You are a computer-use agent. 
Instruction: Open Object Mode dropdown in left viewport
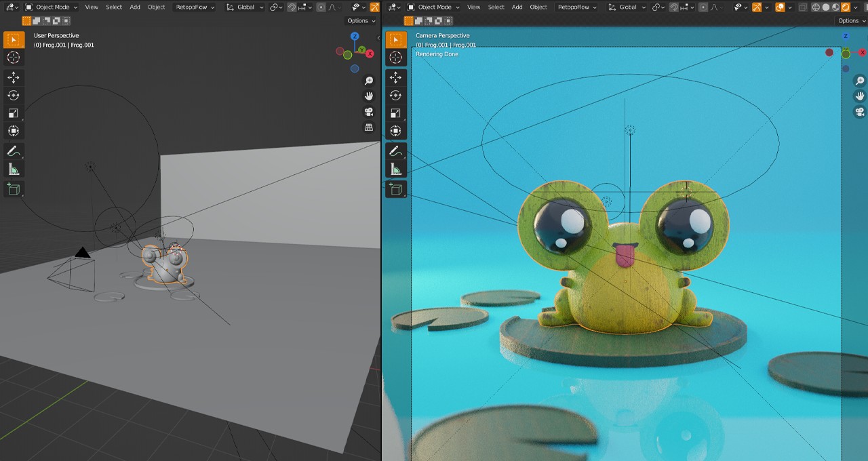[x=52, y=7]
